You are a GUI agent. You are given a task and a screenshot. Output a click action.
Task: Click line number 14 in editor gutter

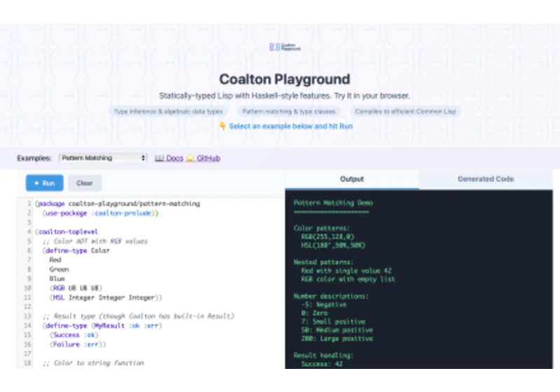click(27, 325)
